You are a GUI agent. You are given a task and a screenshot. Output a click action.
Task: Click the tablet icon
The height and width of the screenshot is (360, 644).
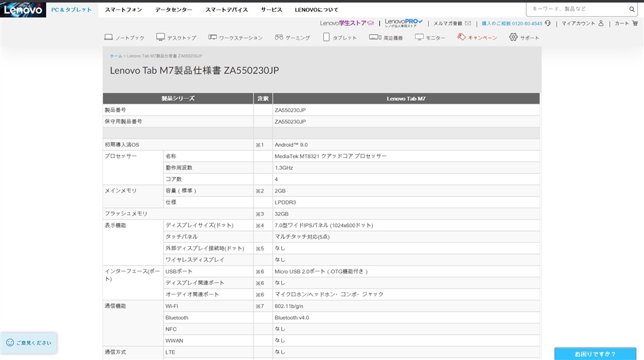pyautogui.click(x=326, y=37)
